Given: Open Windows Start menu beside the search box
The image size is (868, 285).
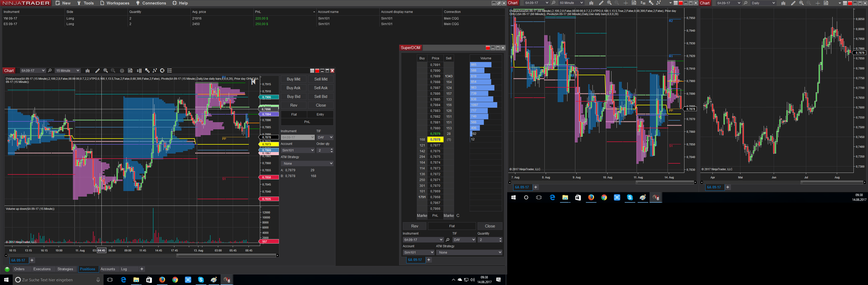Looking at the screenshot, I should pyautogui.click(x=6, y=280).
